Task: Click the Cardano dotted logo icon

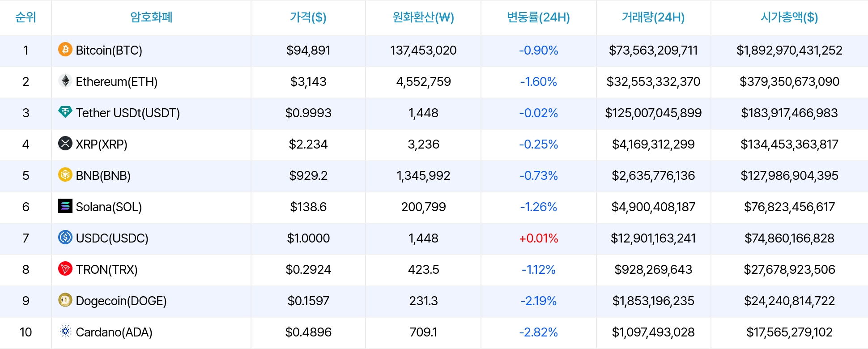Action: [x=65, y=331]
